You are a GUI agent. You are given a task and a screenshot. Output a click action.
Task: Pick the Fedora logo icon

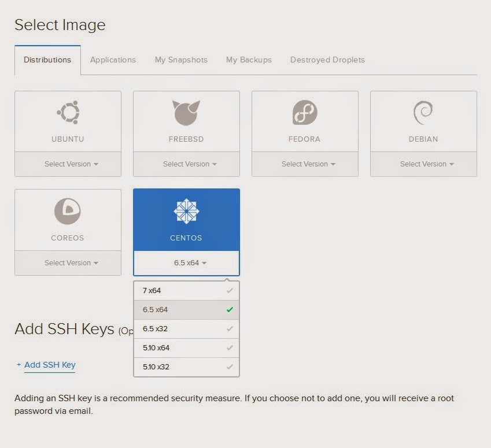point(305,112)
